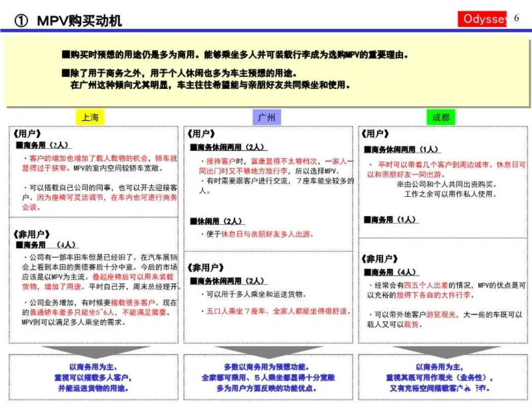Click "商务用（4人）" in the 成都 column

point(391,272)
